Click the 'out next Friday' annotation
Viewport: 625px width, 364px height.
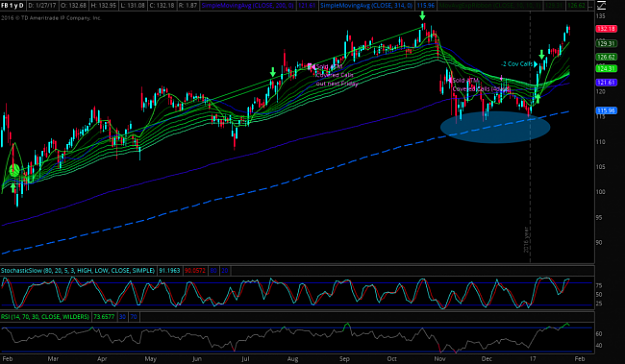337,84
